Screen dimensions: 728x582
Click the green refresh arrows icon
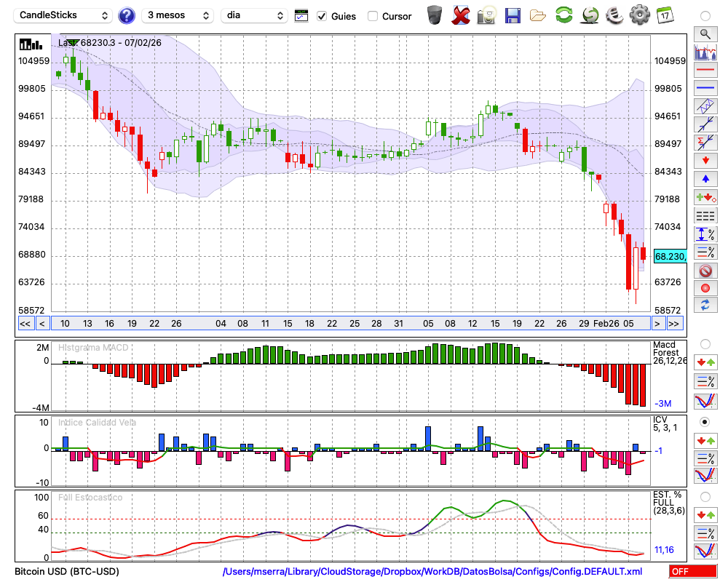[563, 15]
